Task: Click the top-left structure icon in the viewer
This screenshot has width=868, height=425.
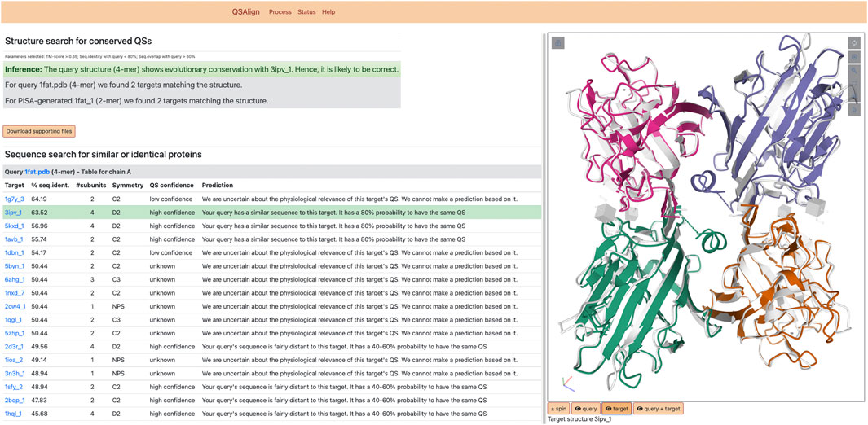Action: point(558,42)
